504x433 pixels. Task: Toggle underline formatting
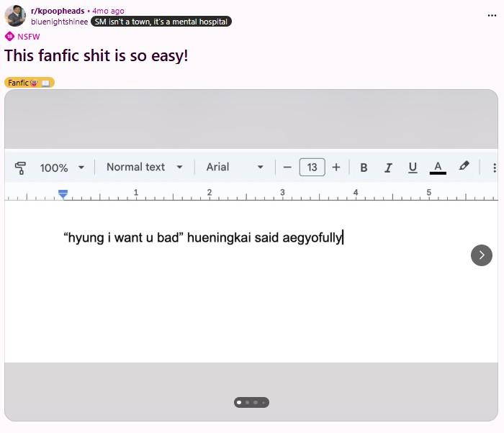413,168
